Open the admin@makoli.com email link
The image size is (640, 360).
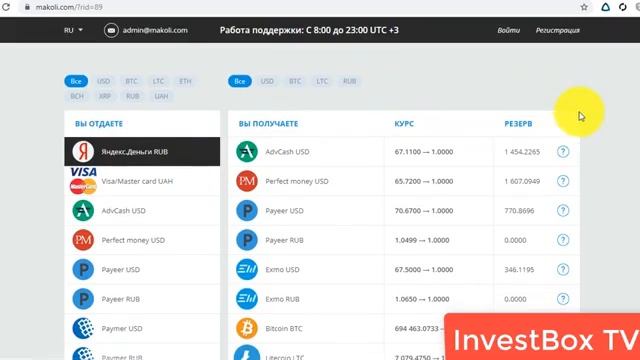pyautogui.click(x=155, y=30)
